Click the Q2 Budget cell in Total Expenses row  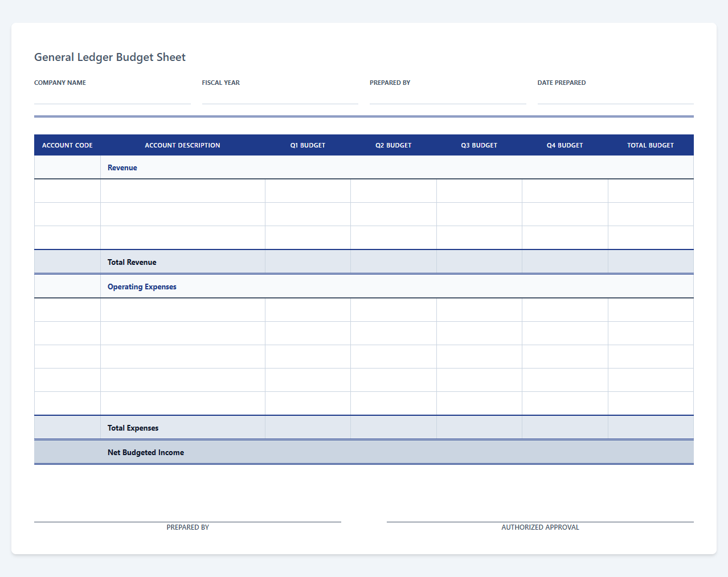[394, 427]
